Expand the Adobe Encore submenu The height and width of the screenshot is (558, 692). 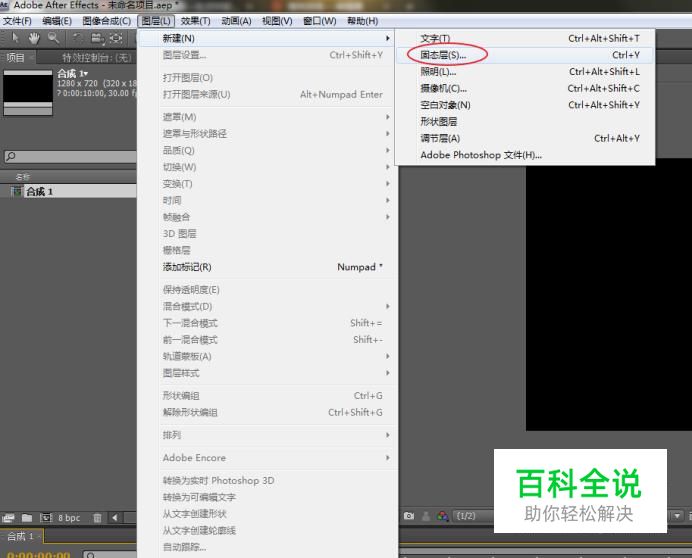pyautogui.click(x=267, y=458)
